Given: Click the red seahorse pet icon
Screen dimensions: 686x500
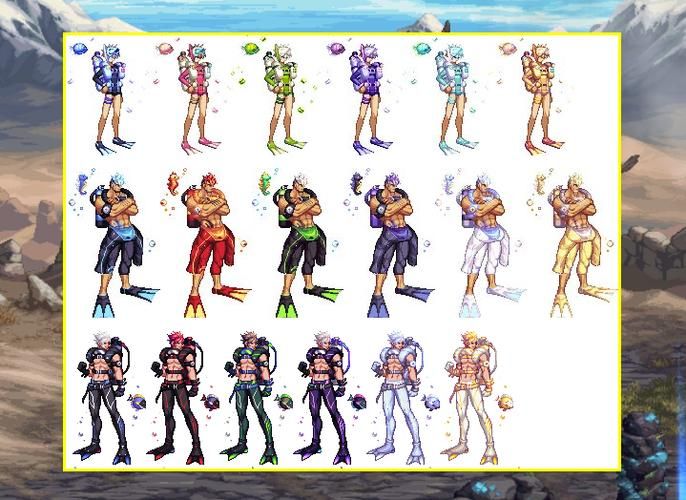Looking at the screenshot, I should (x=173, y=184).
